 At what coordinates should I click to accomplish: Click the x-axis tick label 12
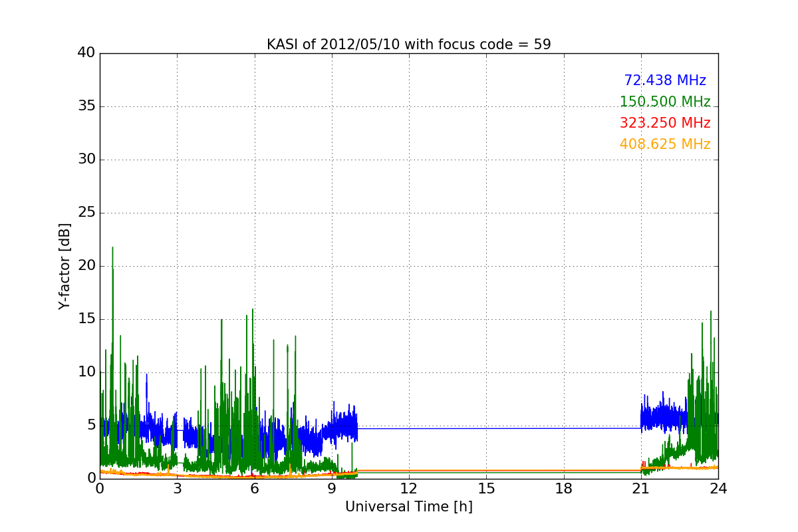(x=408, y=489)
